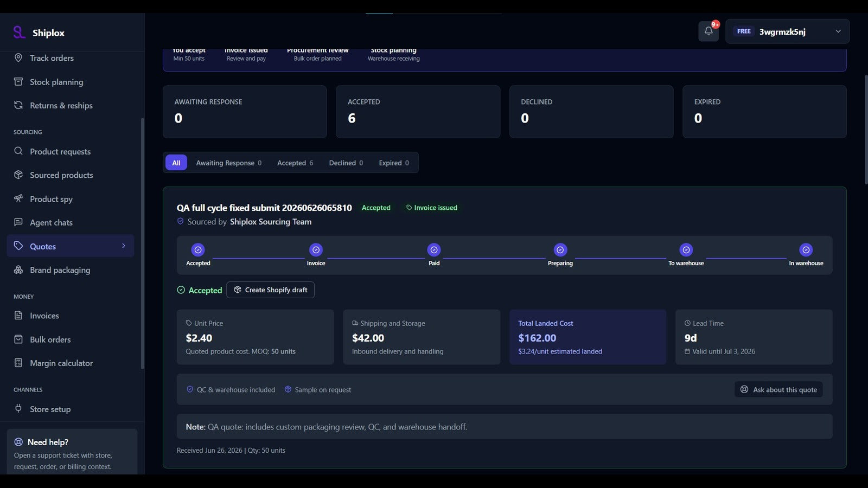Click the Product requests search icon

tap(18, 151)
